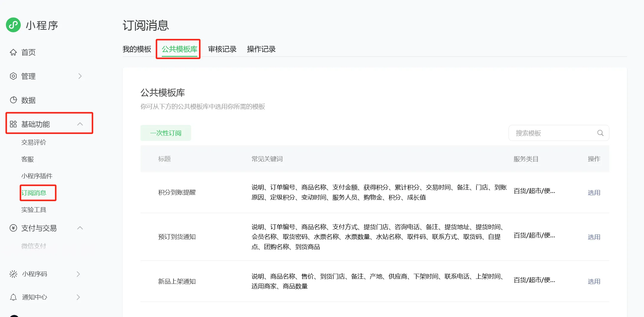This screenshot has height=317, width=644.
Task: Click the 操作 column header
Action: click(x=594, y=159)
